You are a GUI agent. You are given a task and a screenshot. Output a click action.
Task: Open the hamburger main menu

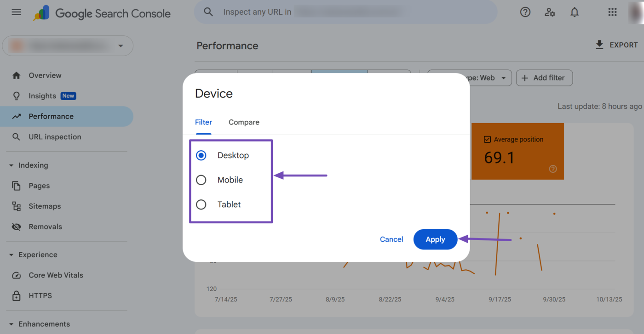(x=17, y=12)
